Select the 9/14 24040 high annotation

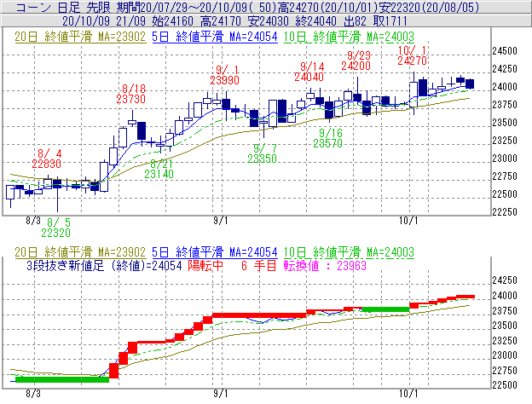click(x=311, y=72)
